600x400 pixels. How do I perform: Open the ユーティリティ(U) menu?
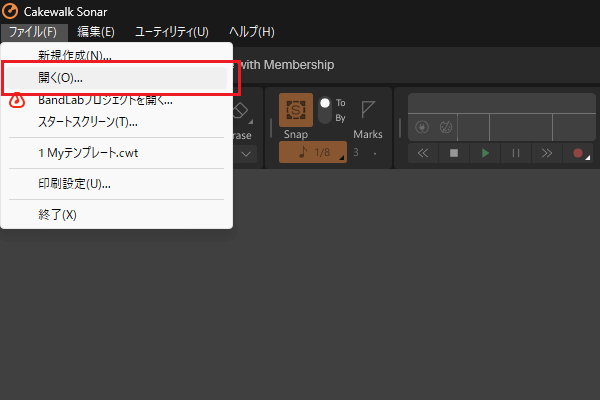[x=172, y=32]
